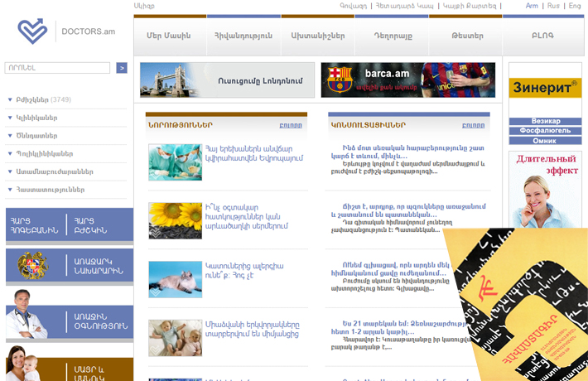Click the surgeons news thumbnail
Screen dimensions: 588x381
175,162
